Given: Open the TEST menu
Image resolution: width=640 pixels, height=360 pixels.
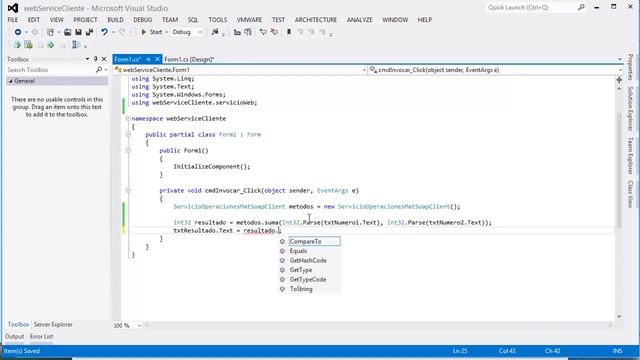Looking at the screenshot, I should [x=278, y=20].
